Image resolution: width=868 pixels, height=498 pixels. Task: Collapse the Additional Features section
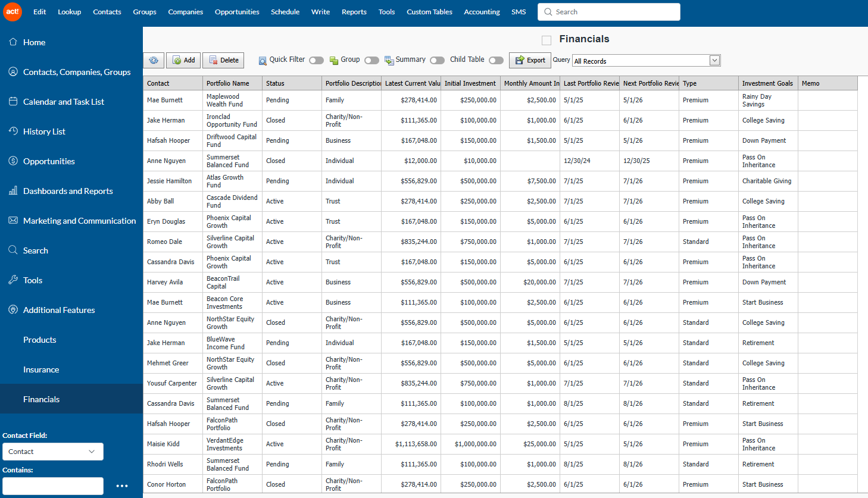(x=59, y=310)
